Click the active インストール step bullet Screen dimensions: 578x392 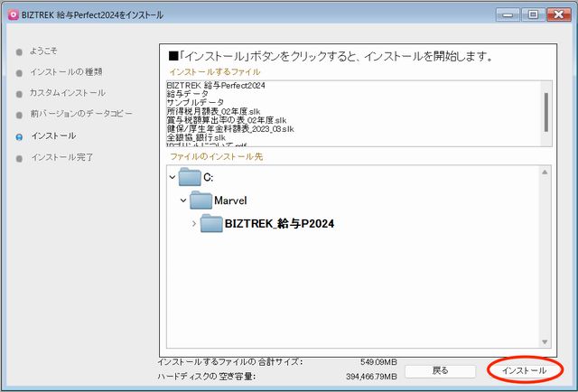tap(19, 137)
